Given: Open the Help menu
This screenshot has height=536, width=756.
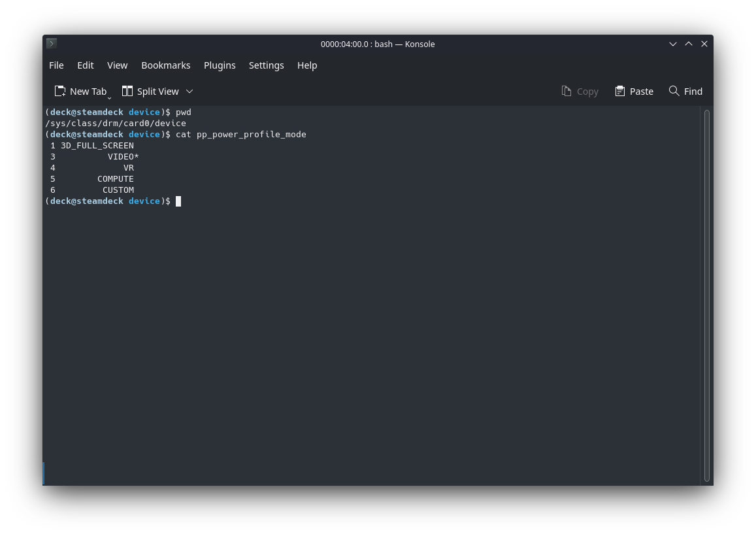Looking at the screenshot, I should point(307,65).
